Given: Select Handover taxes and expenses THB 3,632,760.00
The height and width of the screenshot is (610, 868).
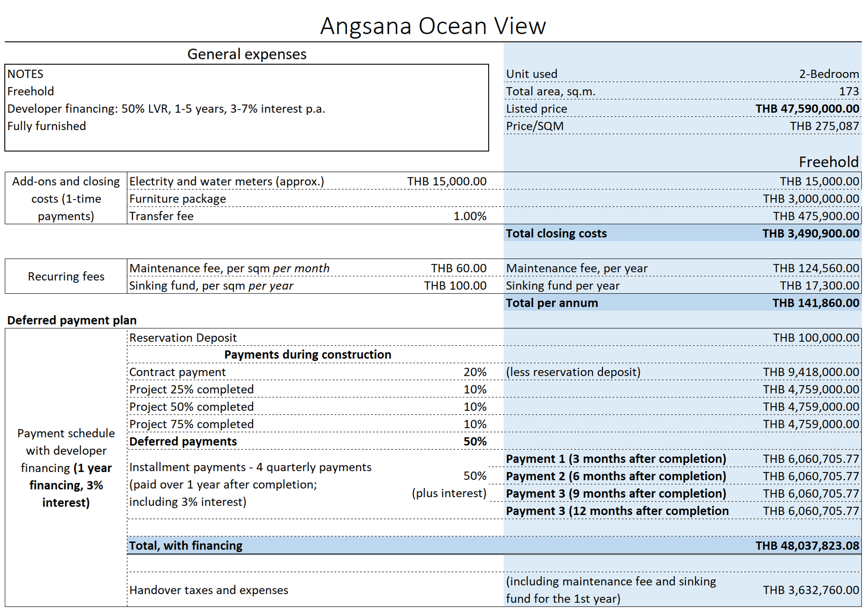Looking at the screenshot, I should (811, 590).
